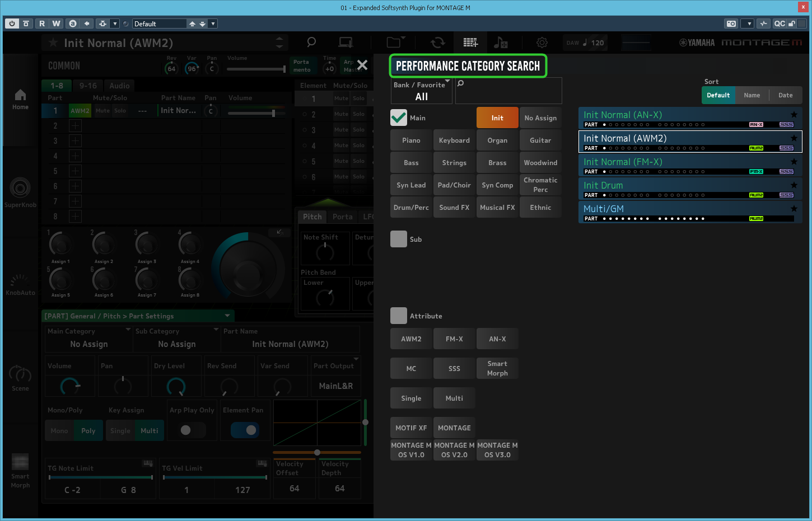812x521 pixels.
Task: Open the folder icon's small dropdown arrow
Action: 403,37
